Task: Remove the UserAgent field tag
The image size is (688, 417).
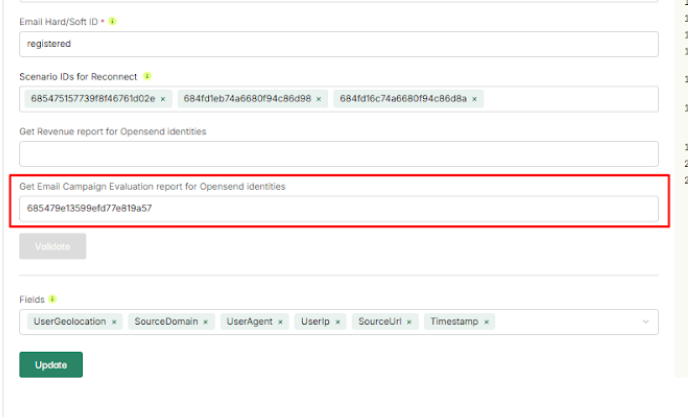Action: tap(282, 322)
